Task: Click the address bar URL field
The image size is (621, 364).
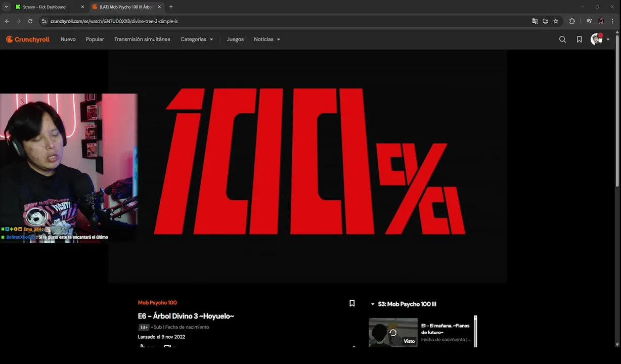Action: coord(288,21)
